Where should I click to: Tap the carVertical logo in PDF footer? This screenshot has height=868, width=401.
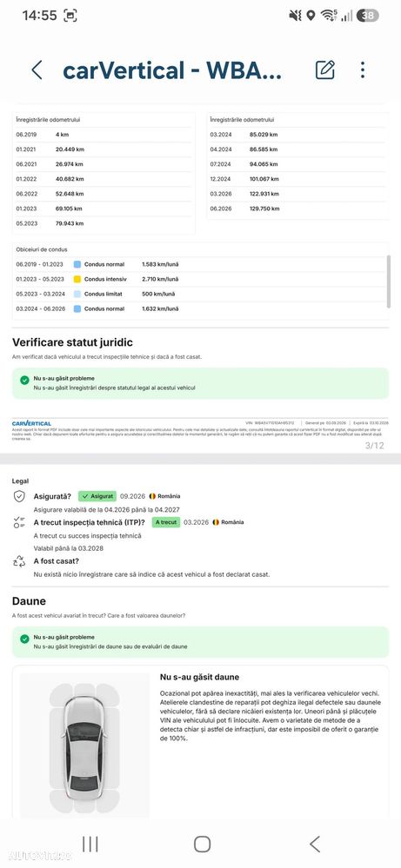[31, 423]
